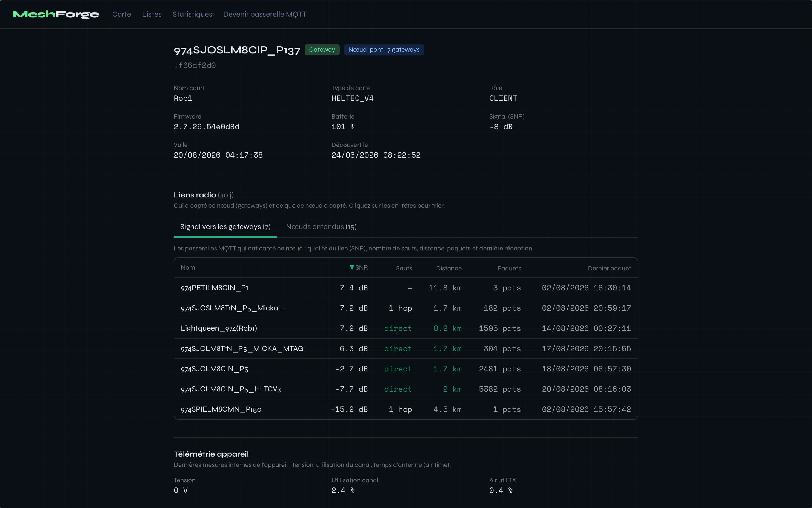Click discovered date 24/06/2026 08:22:52
The image size is (812, 508).
(x=376, y=155)
